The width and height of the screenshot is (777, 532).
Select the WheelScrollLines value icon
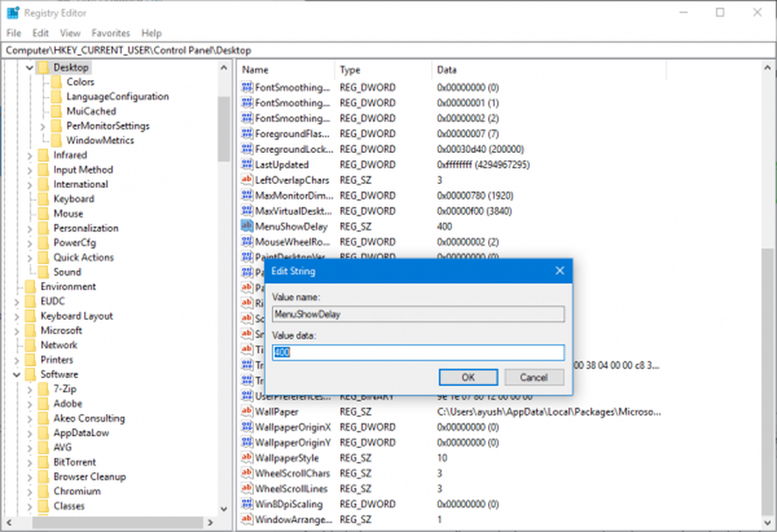246,489
